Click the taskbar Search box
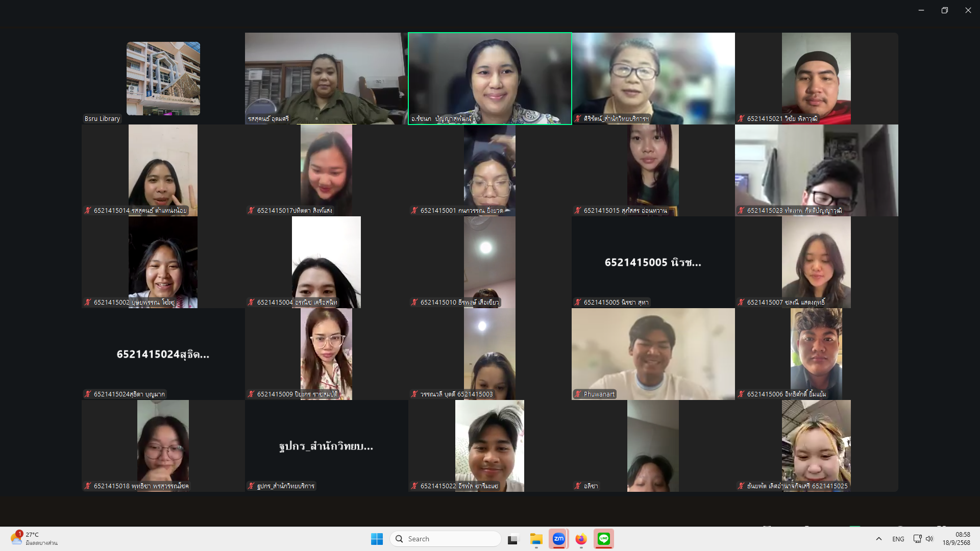Viewport: 980px width, 551px height. 445,539
